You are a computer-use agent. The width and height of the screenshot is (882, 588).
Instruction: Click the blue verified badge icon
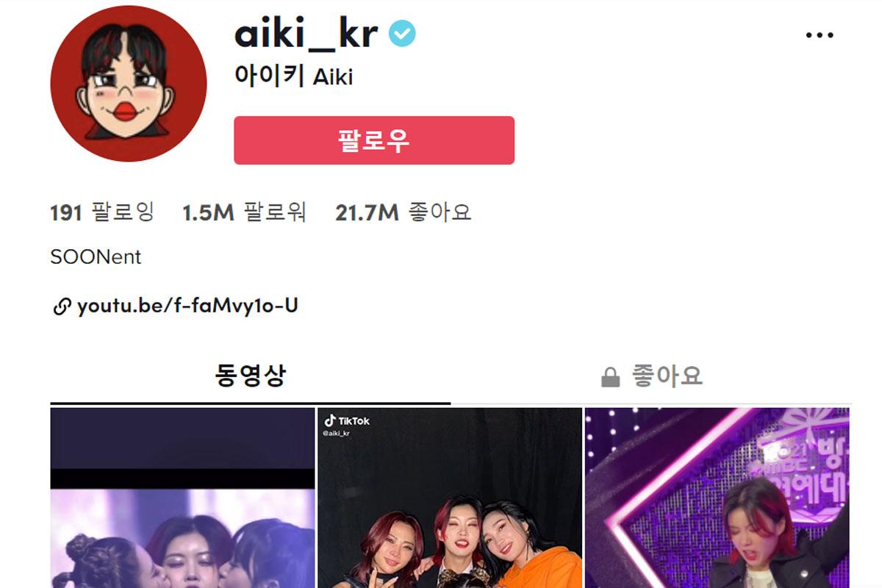402,34
